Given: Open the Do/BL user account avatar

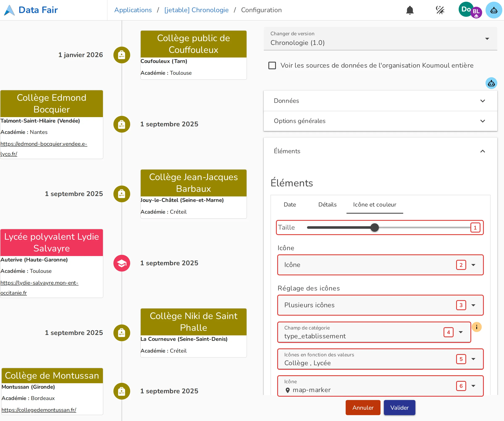Looking at the screenshot, I should [x=470, y=10].
